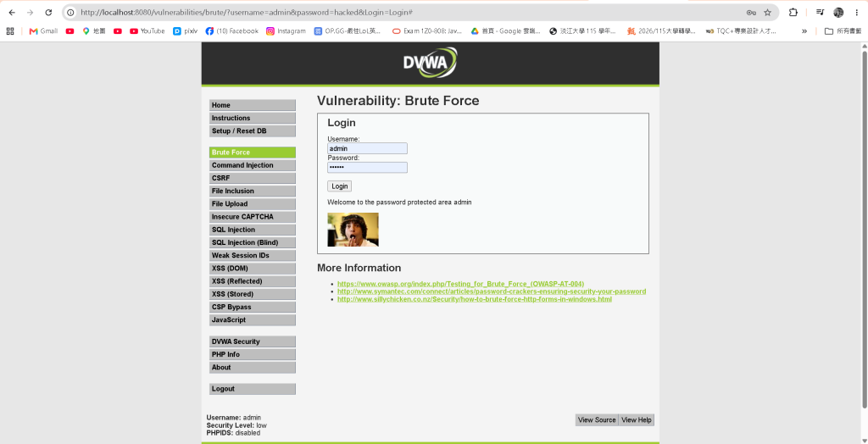This screenshot has width=868, height=444.
Task: Click the admin user photo
Action: click(353, 230)
